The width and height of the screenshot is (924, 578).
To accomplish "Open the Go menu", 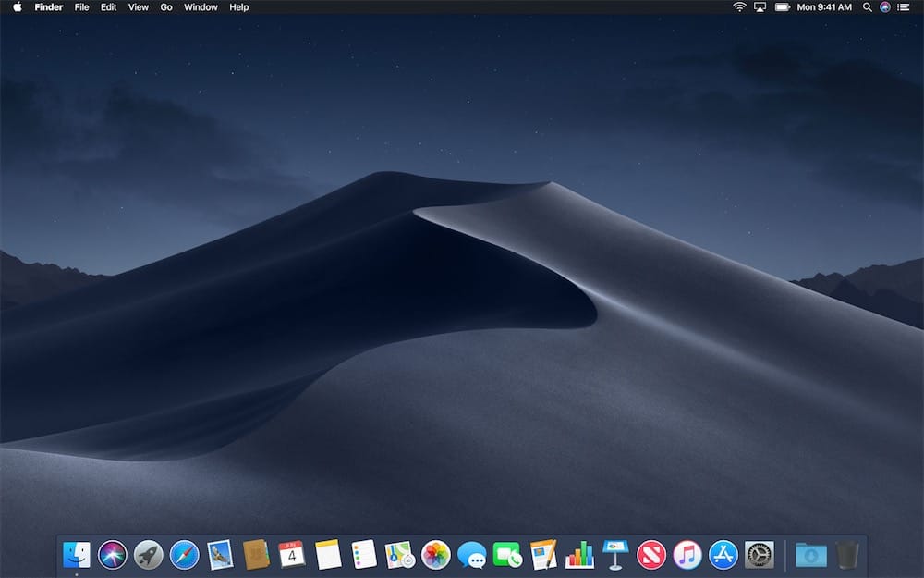I will [166, 7].
